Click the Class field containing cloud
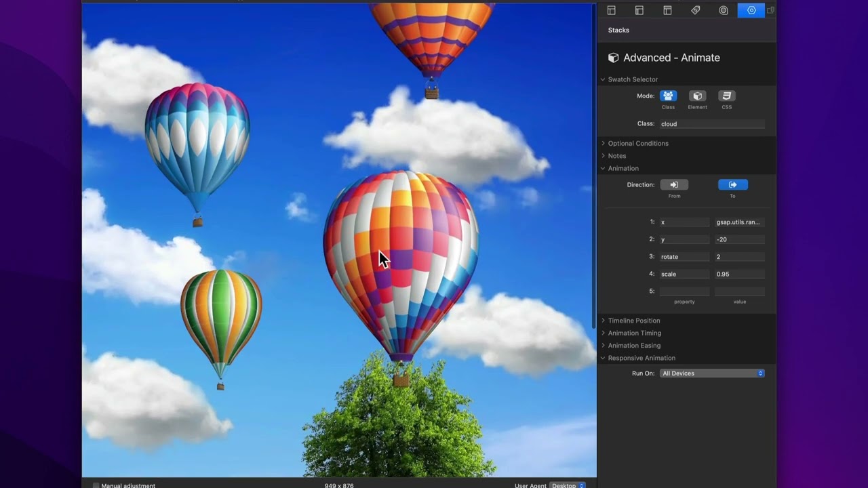 [712, 124]
